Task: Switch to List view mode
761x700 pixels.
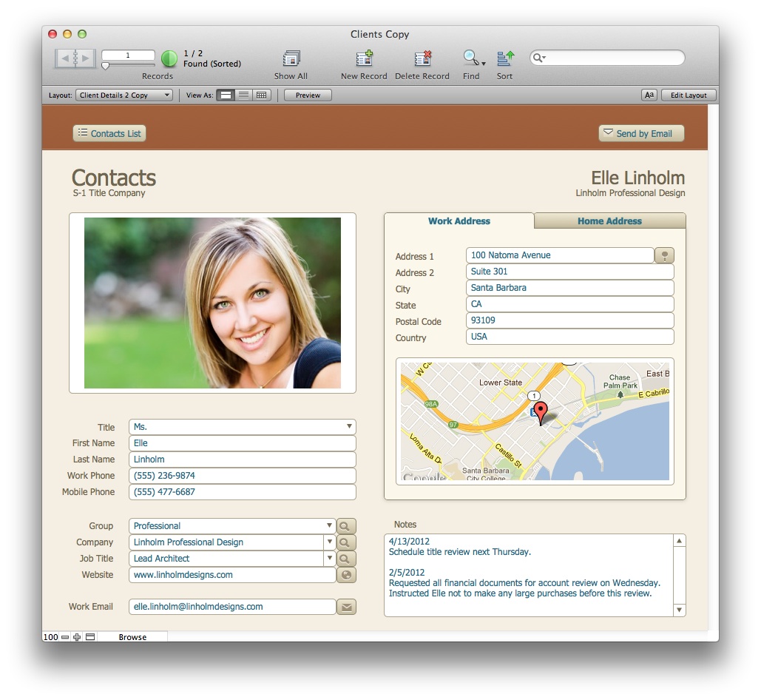Action: tap(243, 95)
